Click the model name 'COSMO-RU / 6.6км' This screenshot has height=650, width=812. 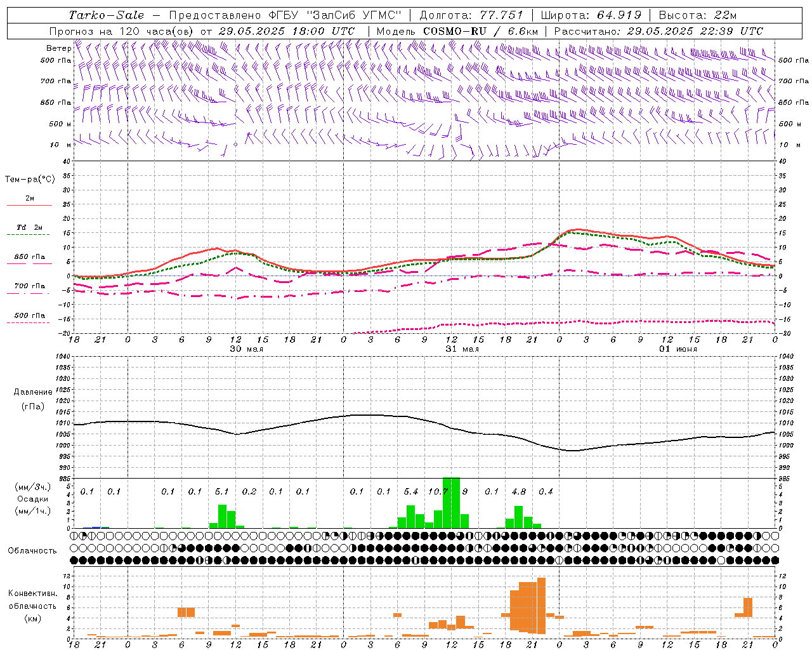pos(481,31)
